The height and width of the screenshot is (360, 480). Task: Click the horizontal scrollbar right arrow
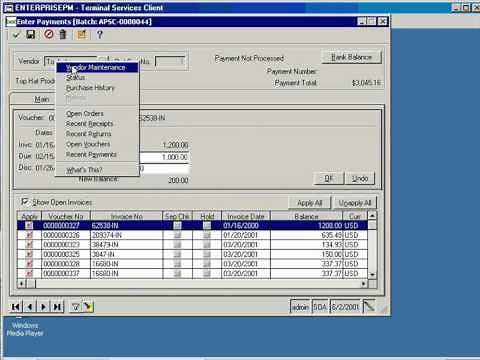[x=364, y=284]
